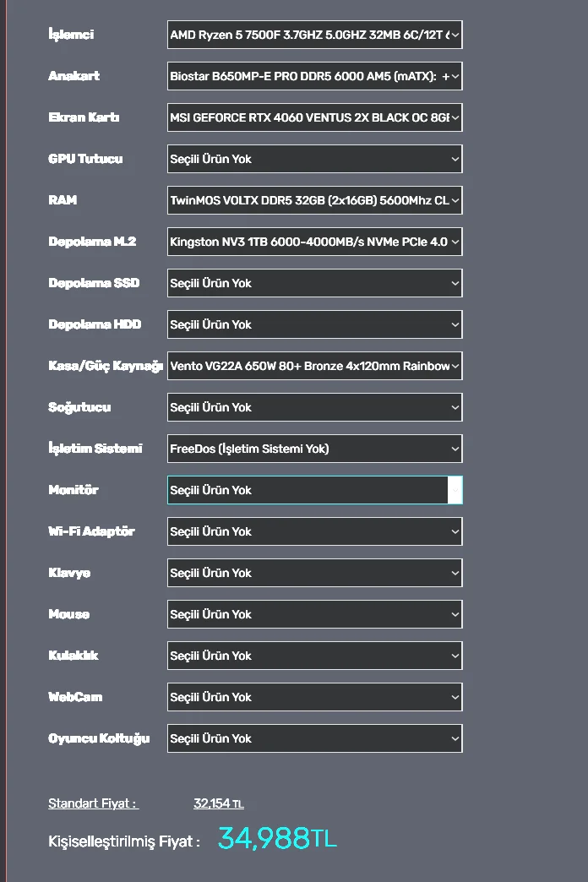Click the GPU Tutucu label text
Image resolution: width=588 pixels, height=882 pixels.
pos(85,159)
